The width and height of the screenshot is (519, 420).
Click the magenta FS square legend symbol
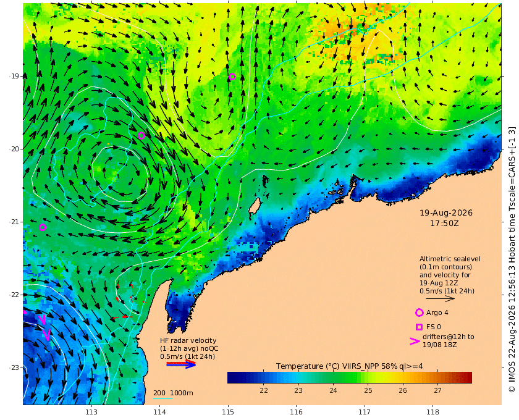point(419,327)
